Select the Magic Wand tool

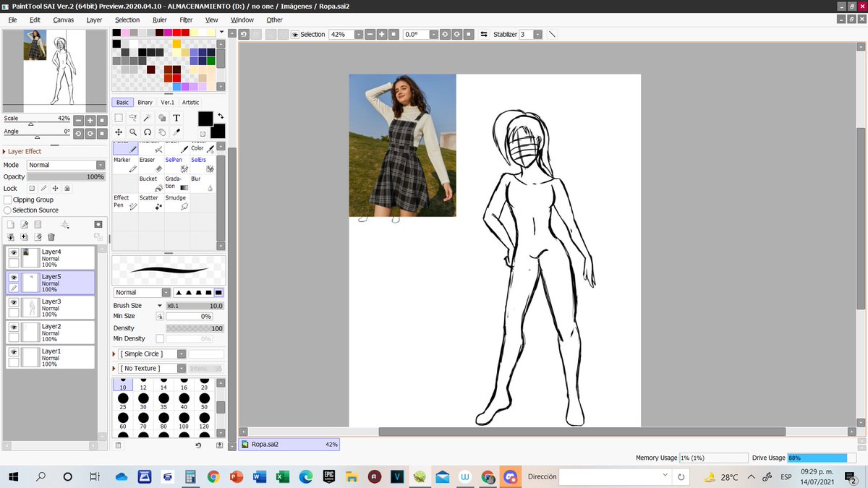(147, 118)
